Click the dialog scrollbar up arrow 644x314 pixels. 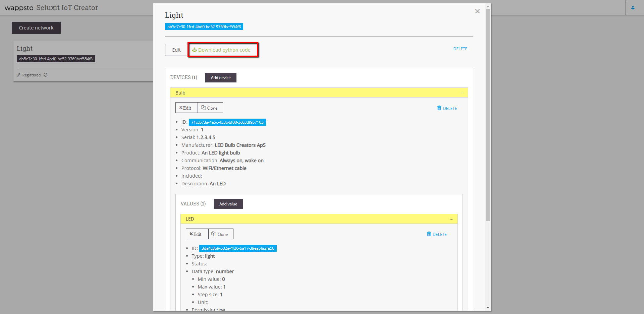coord(488,6)
